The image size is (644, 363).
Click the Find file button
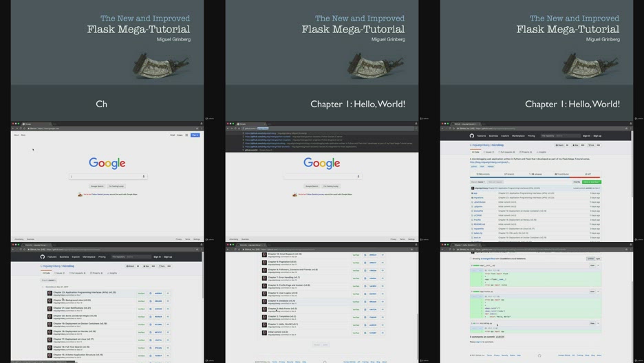577,181
